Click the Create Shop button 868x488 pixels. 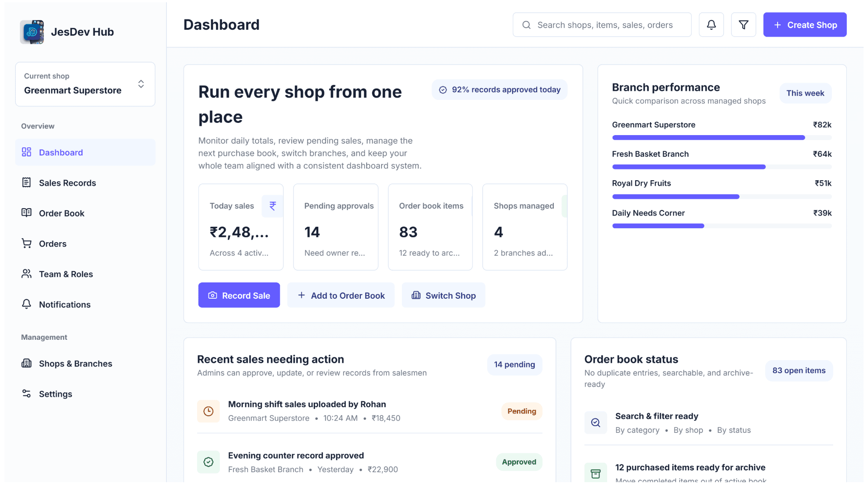tap(805, 24)
